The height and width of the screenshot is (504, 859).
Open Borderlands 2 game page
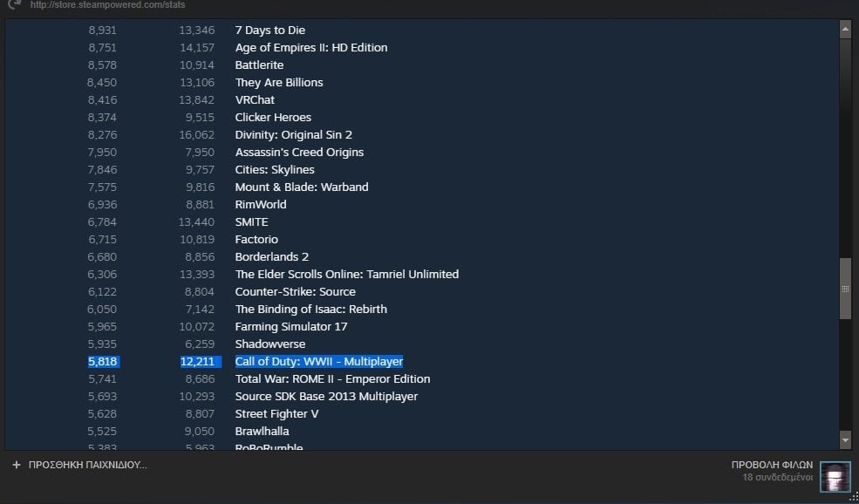tap(272, 257)
